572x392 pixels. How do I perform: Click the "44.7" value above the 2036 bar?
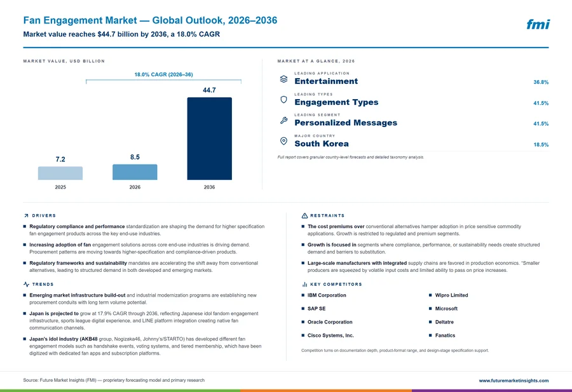click(x=209, y=90)
